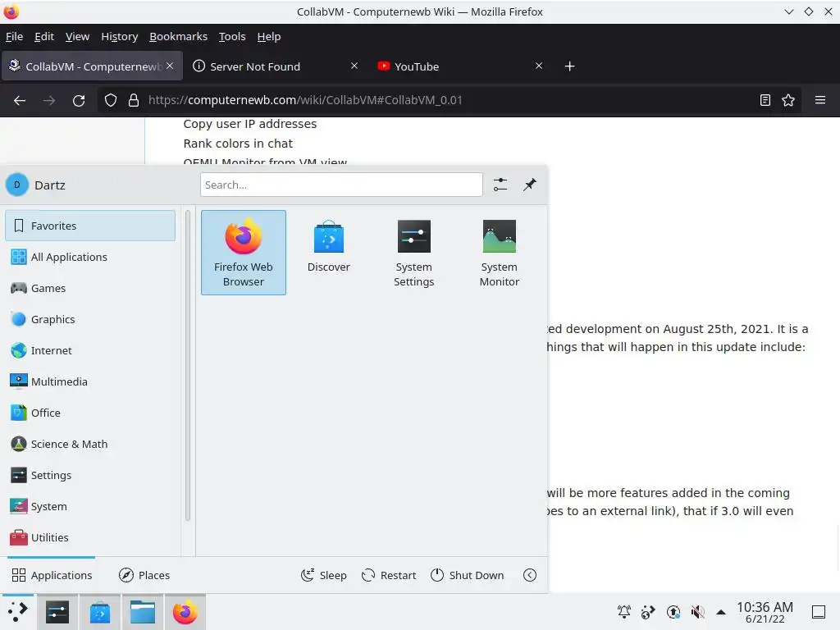This screenshot has width=840, height=630.
Task: Open the Games category
Action: pyautogui.click(x=90, y=288)
